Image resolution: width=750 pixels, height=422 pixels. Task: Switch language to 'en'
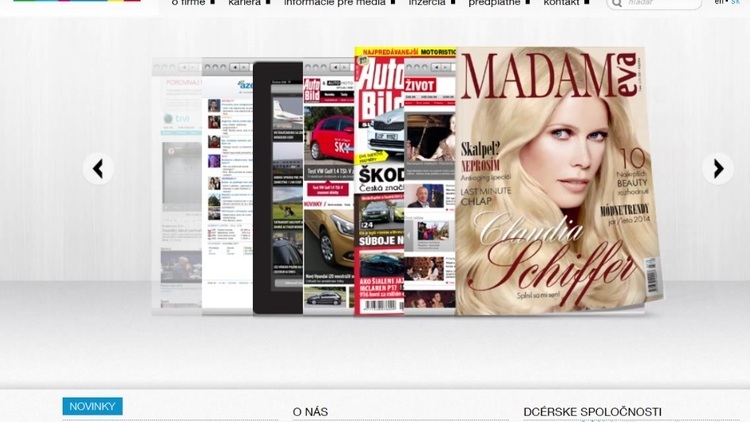719,2
